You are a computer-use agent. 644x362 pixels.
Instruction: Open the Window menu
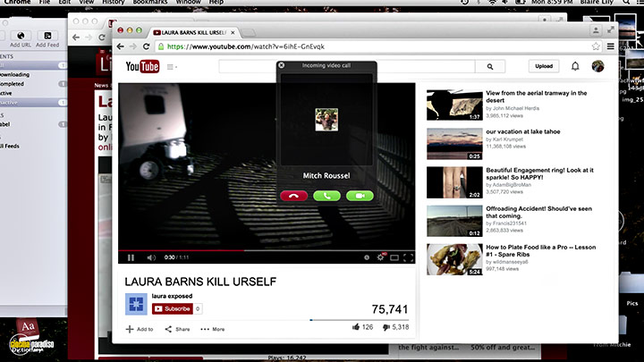(x=188, y=2)
